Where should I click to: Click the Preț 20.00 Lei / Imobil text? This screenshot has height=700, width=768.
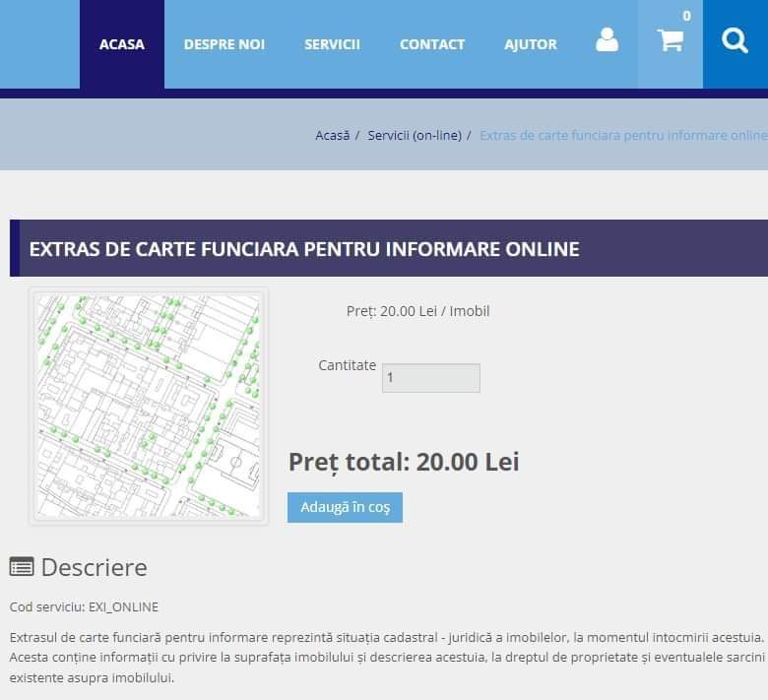click(x=417, y=311)
